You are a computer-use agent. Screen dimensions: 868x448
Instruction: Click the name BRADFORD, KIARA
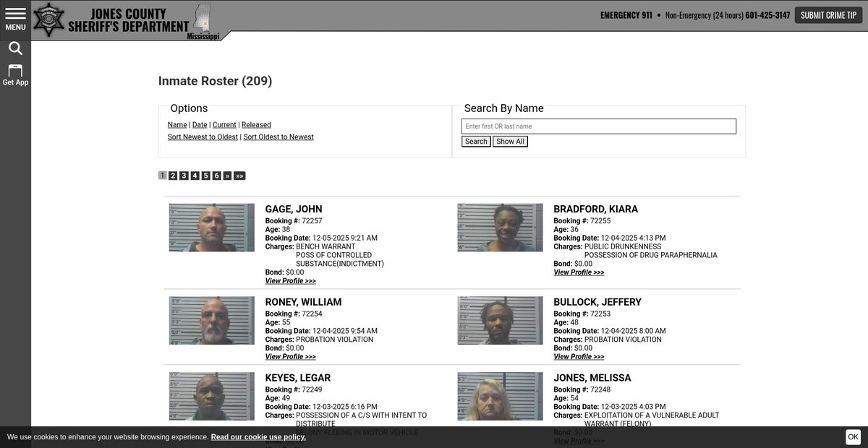[x=596, y=210]
